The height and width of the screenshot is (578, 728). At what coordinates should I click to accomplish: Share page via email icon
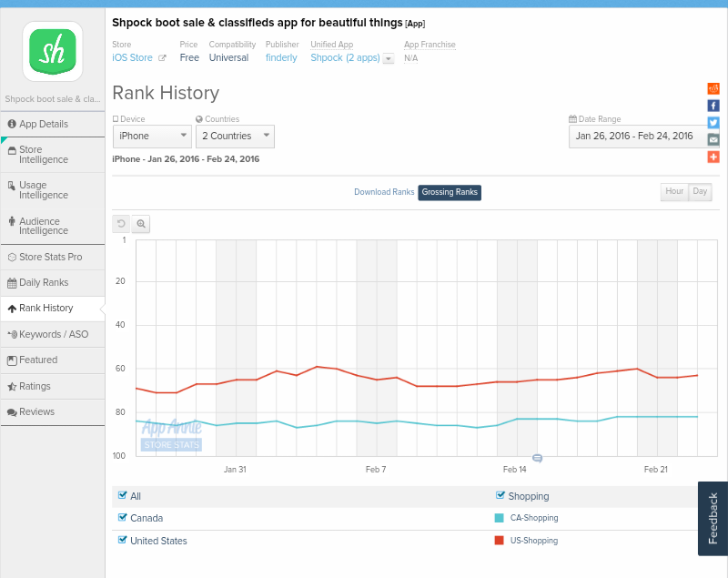[713, 139]
